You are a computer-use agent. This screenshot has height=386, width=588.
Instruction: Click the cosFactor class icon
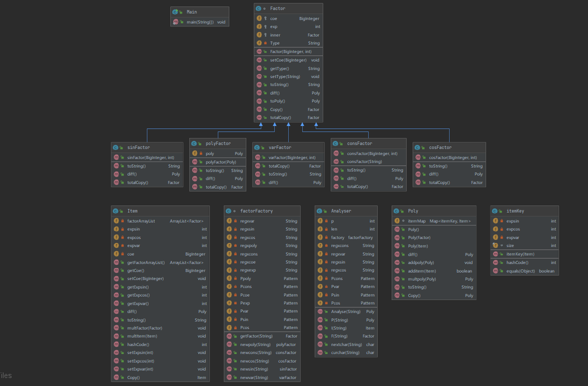(x=417, y=147)
